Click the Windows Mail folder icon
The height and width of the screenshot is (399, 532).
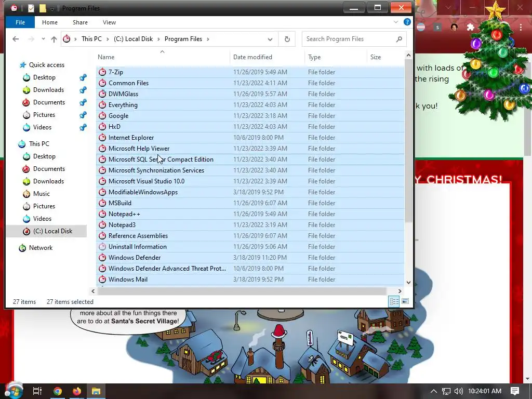tap(102, 279)
